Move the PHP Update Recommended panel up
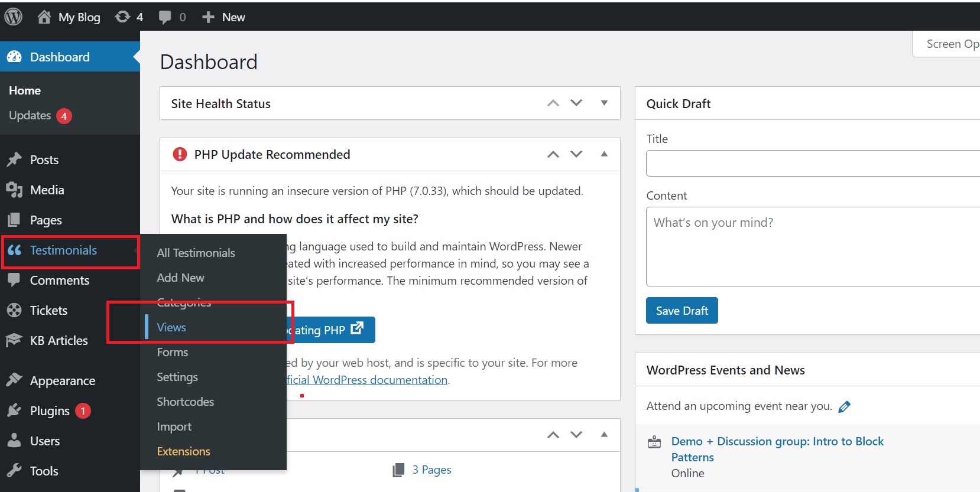The height and width of the screenshot is (492, 980). tap(553, 154)
